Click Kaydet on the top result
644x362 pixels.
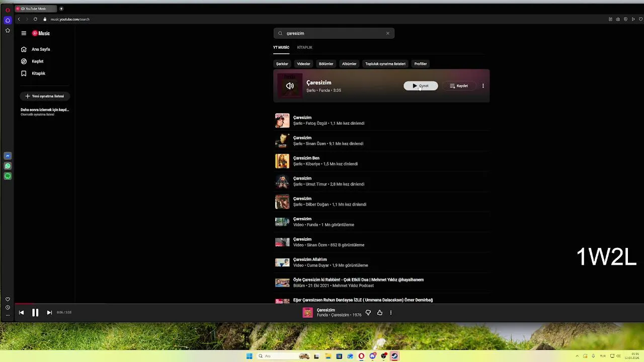click(459, 86)
